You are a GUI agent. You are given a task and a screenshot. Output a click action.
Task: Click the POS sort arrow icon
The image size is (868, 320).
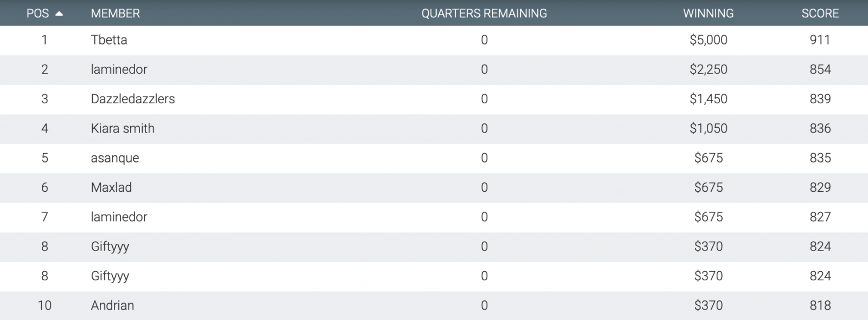click(59, 14)
